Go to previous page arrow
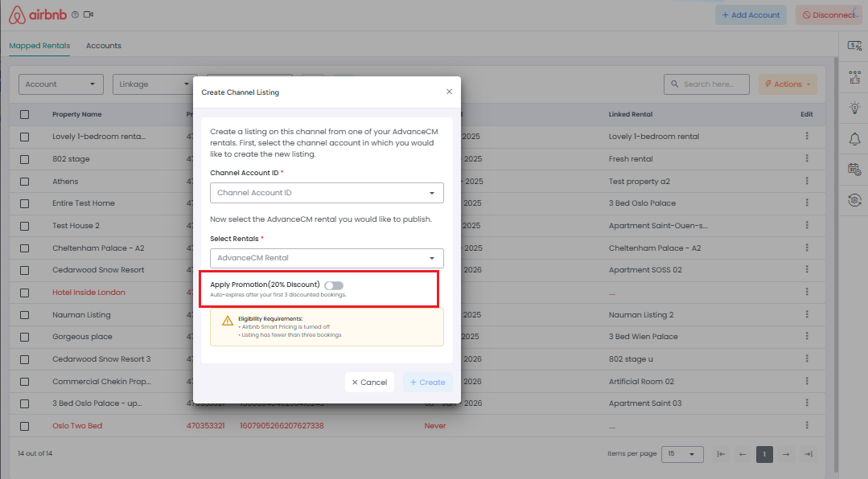Viewport: 868px width, 479px height. 743,454
